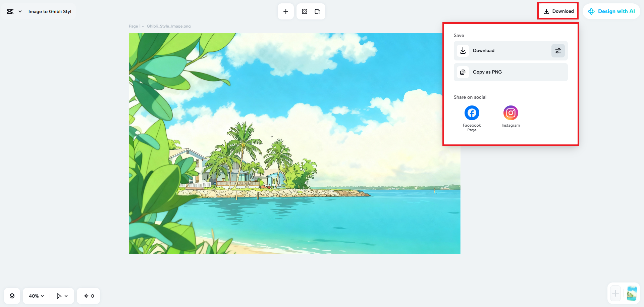
Task: Expand the chevron next to CapCut logo
Action: (x=20, y=11)
